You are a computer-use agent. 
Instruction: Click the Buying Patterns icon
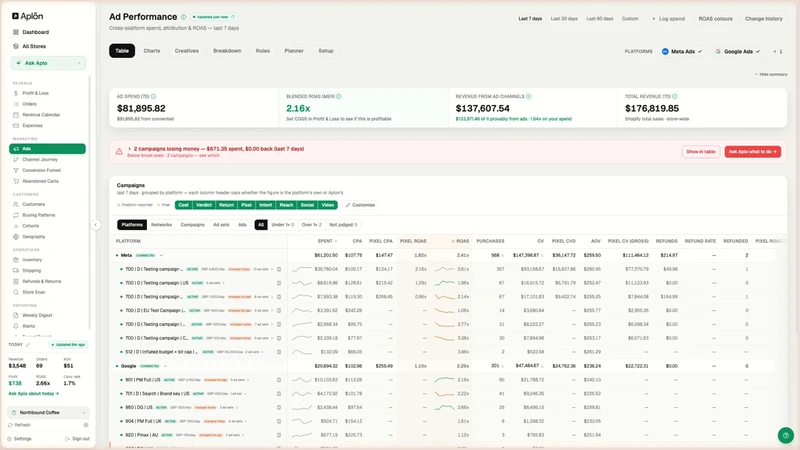coord(16,215)
